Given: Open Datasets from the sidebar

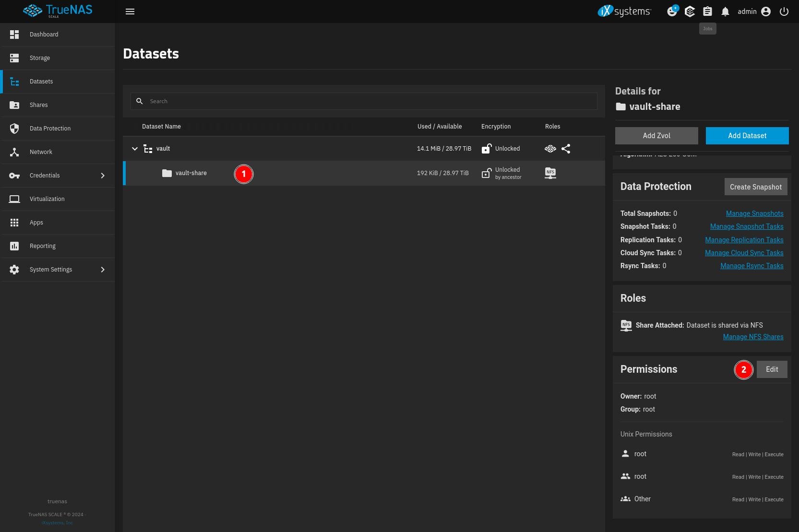Looking at the screenshot, I should coord(58,82).
